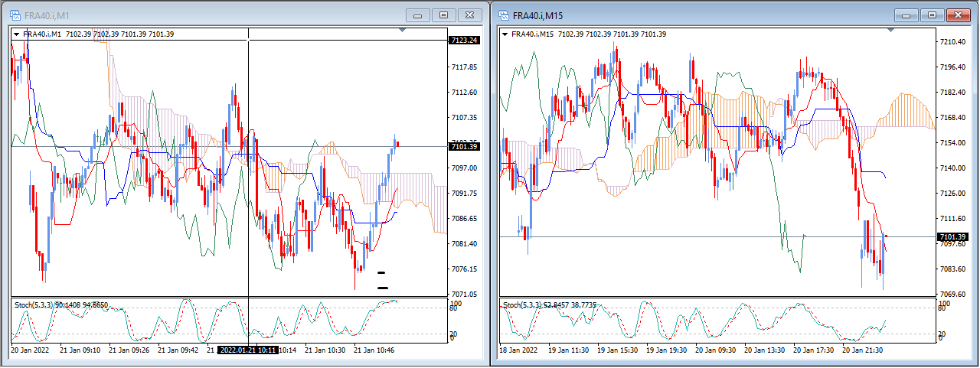Click the 7123.24 crosshair price label
The width and height of the screenshot is (980, 368).
[x=465, y=40]
